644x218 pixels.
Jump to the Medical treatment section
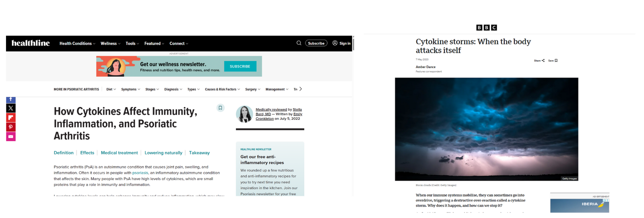(x=119, y=153)
